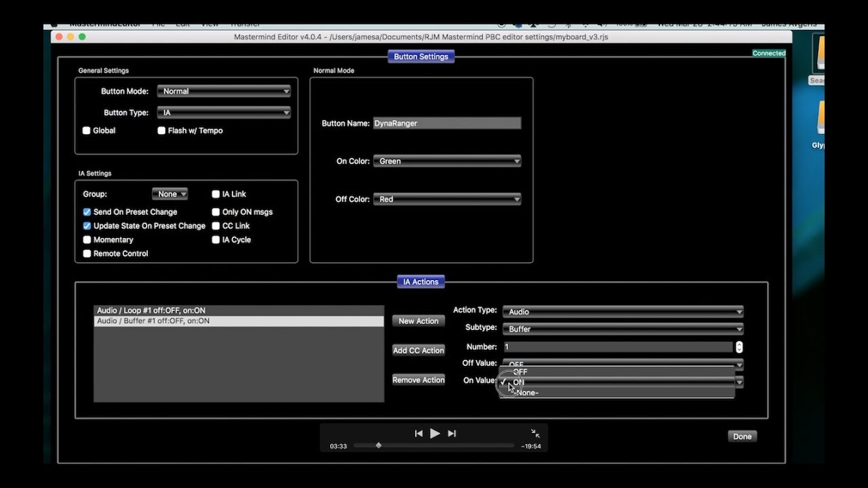The height and width of the screenshot is (488, 868).
Task: Enable Only ON msgs checkbox
Action: [216, 212]
